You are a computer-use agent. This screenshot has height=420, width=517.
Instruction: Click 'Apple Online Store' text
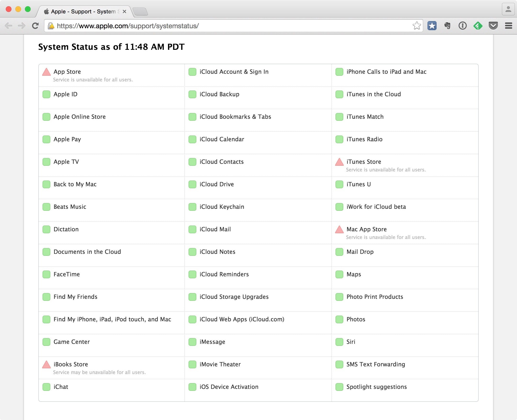pyautogui.click(x=79, y=117)
